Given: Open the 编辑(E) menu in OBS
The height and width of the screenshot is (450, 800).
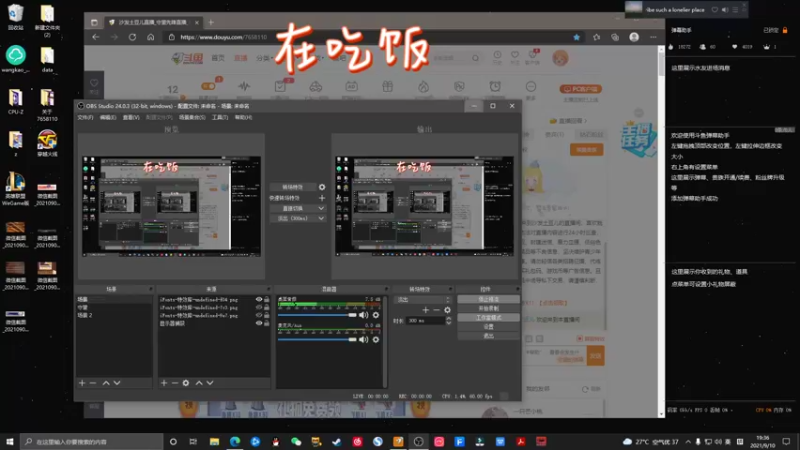Looking at the screenshot, I should (108, 117).
